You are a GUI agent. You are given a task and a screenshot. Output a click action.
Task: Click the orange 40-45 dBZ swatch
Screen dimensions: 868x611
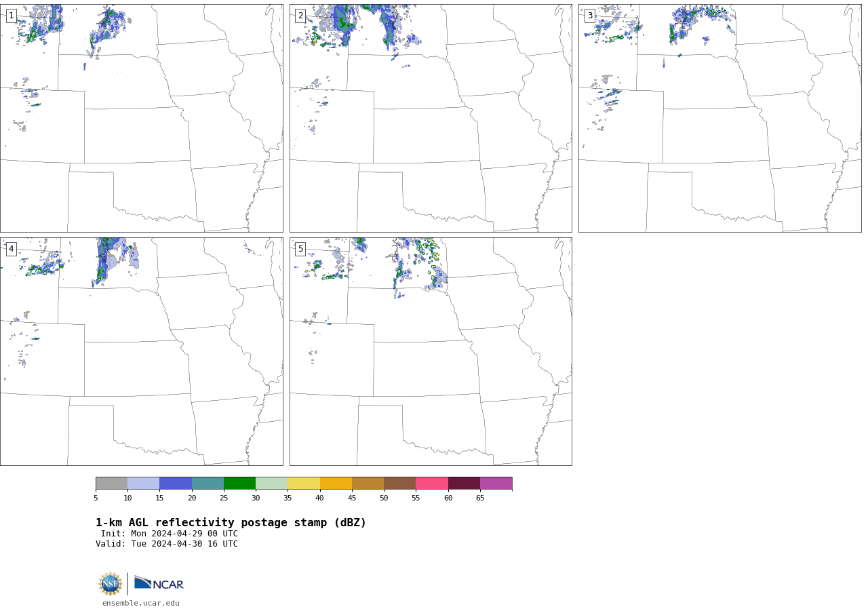pyautogui.click(x=336, y=484)
